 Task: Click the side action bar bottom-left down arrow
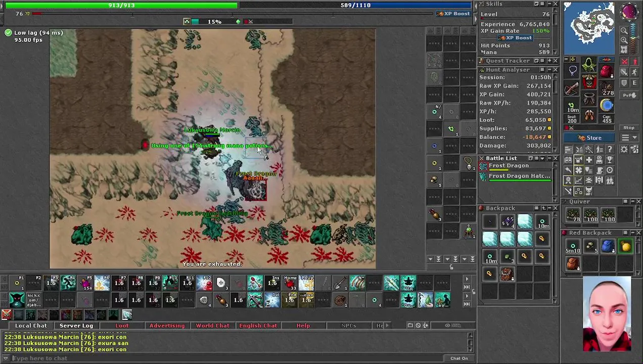click(430, 259)
